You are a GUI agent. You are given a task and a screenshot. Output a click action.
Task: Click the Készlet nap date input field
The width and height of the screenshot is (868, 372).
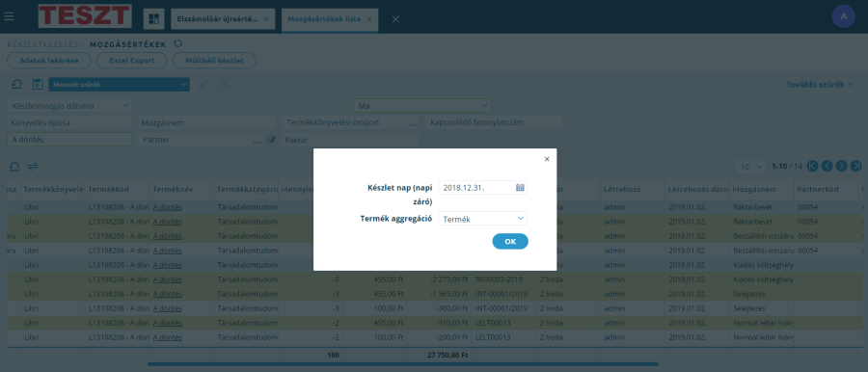pyautogui.click(x=476, y=188)
